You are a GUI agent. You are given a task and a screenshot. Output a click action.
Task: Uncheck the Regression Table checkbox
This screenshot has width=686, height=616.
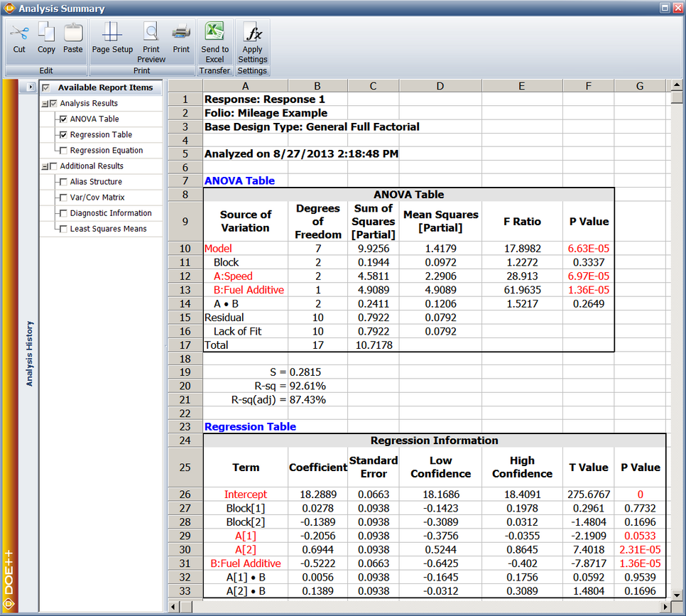(x=63, y=135)
